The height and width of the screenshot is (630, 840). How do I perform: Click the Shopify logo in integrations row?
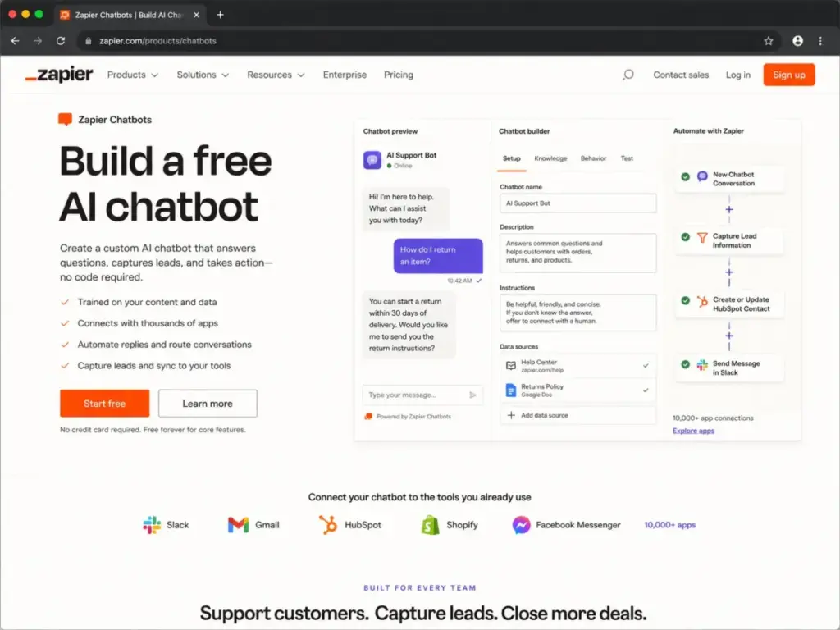[x=430, y=525]
